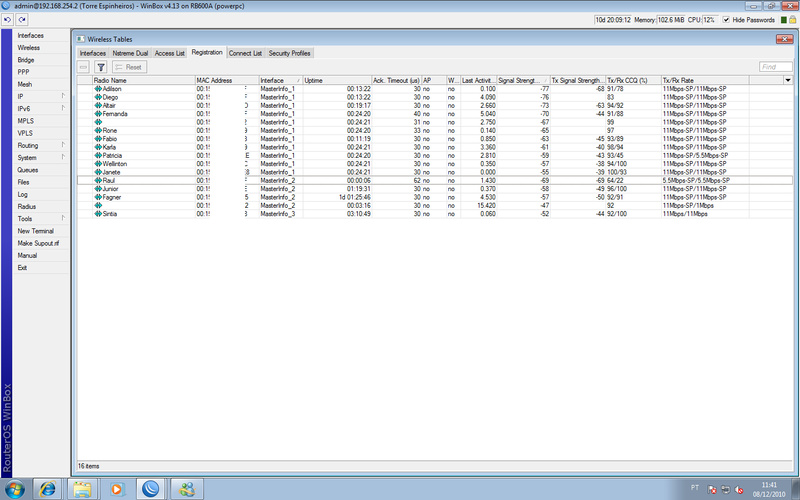Image resolution: width=800 pixels, height=500 pixels.
Task: Click the Undo arrow in WinBox toolbar
Action: tap(8, 20)
